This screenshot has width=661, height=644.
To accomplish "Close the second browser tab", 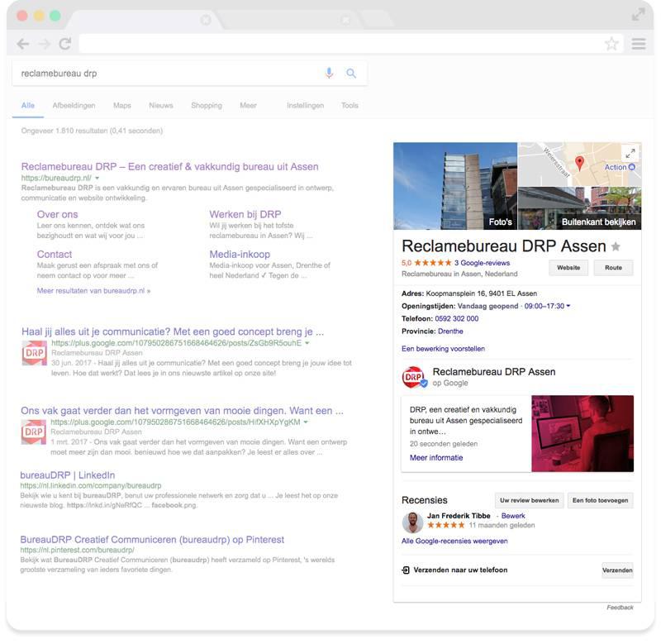I will point(345,20).
